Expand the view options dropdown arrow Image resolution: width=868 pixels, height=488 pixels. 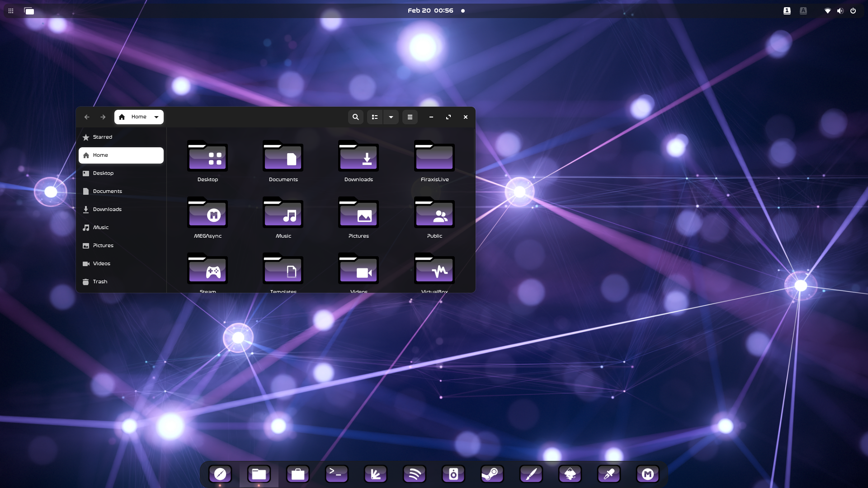(x=391, y=117)
